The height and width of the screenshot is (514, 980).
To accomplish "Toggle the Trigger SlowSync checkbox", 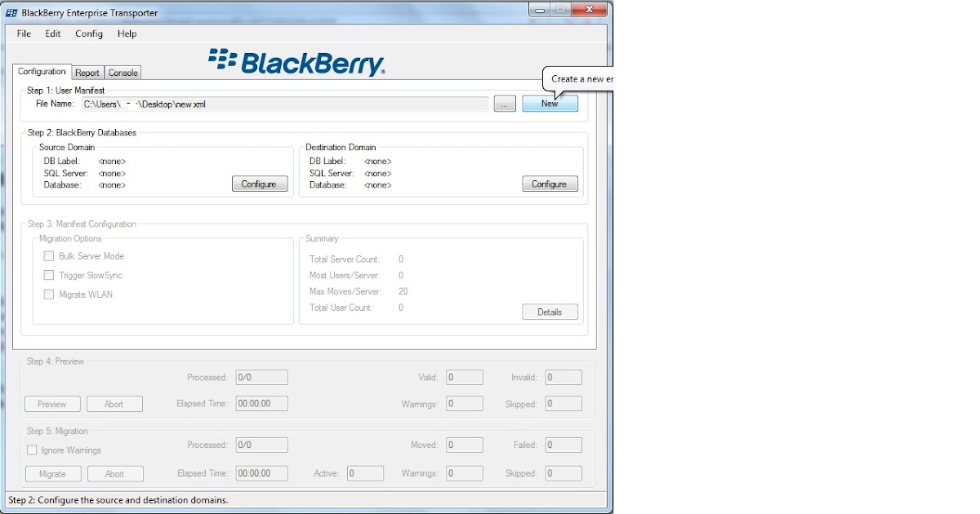I will pos(49,276).
